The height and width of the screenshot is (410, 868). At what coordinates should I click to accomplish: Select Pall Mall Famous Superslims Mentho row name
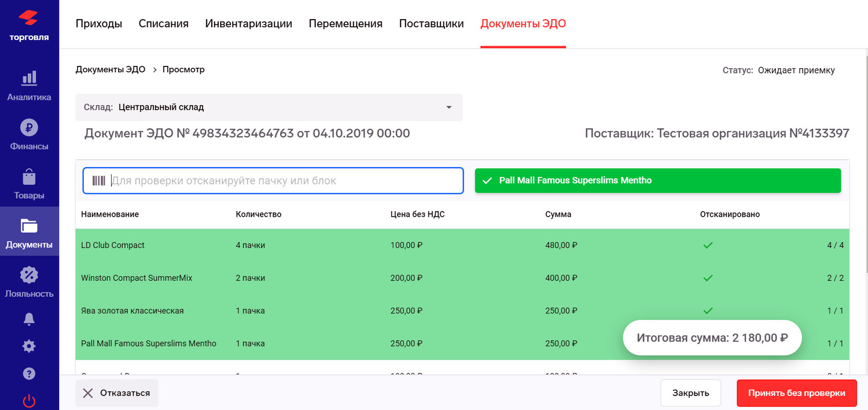(149, 343)
